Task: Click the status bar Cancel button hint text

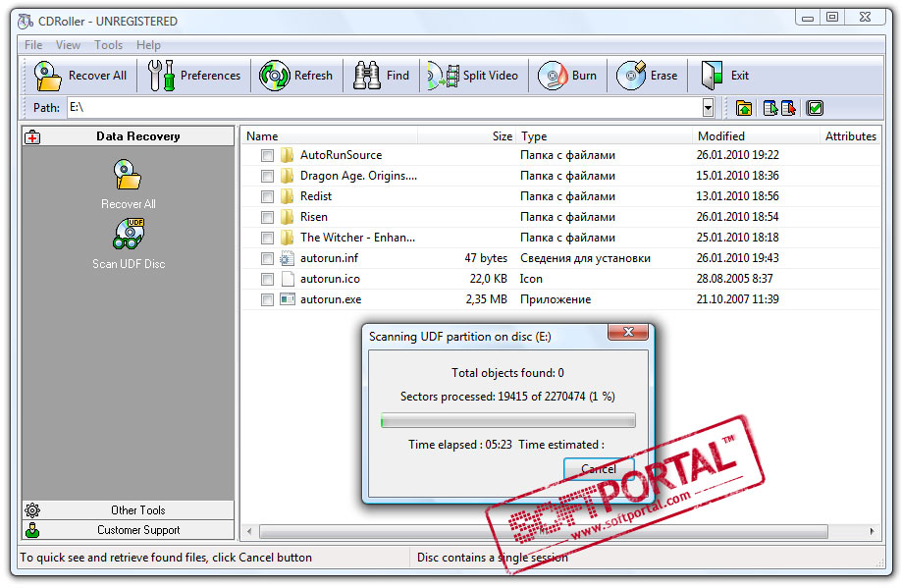Action: [166, 558]
